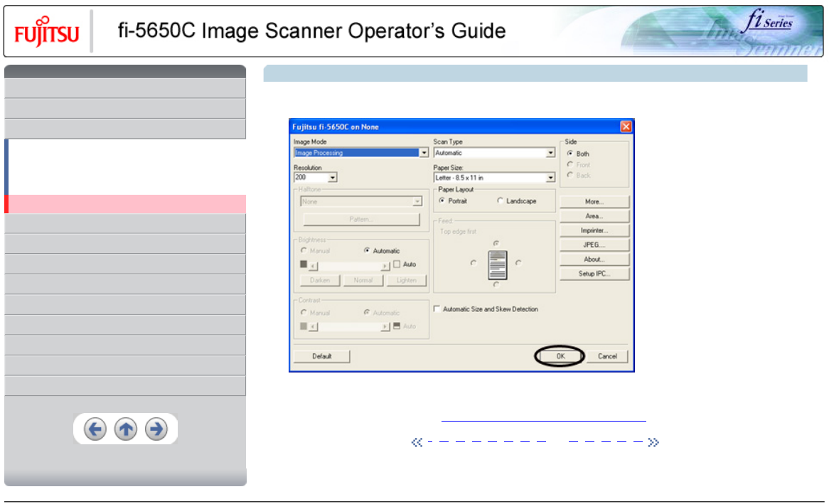Click contrast slider left arrow
The width and height of the screenshot is (829, 504).
point(314,328)
